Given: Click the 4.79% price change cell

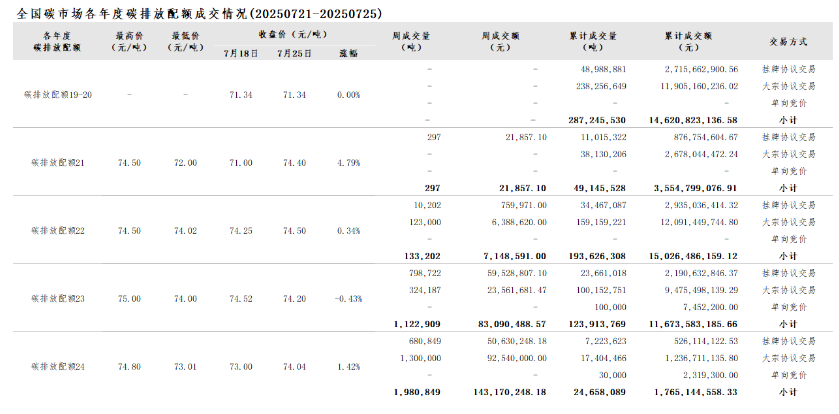Looking at the screenshot, I should [348, 162].
